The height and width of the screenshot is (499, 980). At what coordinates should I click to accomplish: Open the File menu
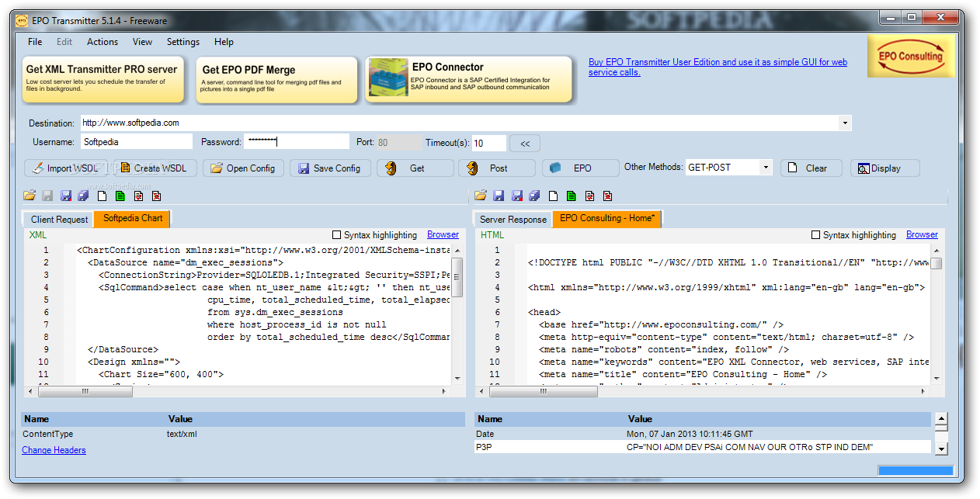click(35, 42)
